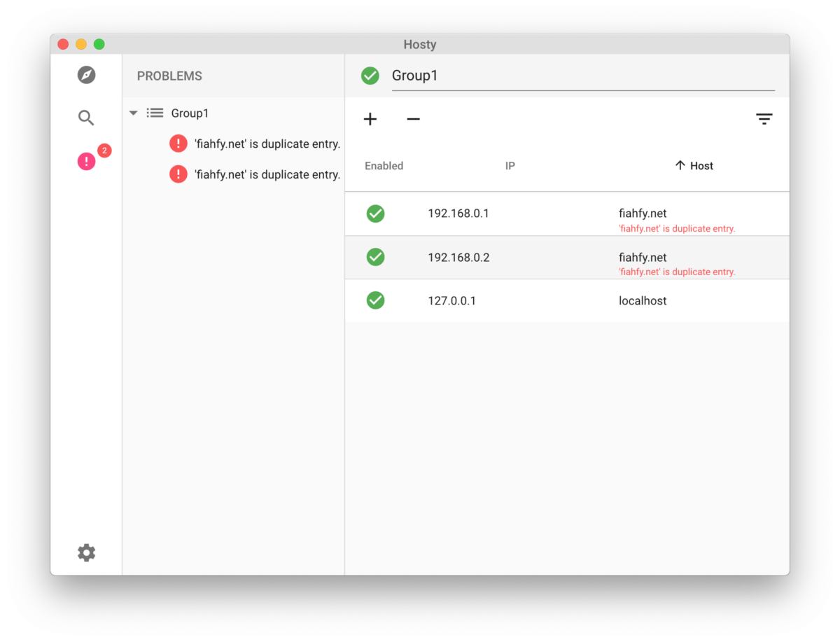The image size is (840, 642).
Task: Collapse the Group1 tree node
Action: point(134,113)
